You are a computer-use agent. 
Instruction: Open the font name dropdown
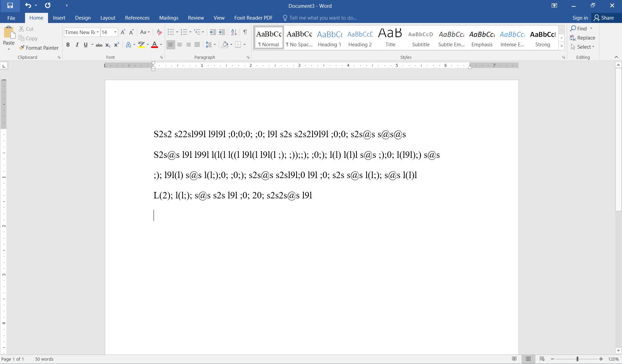click(x=97, y=32)
